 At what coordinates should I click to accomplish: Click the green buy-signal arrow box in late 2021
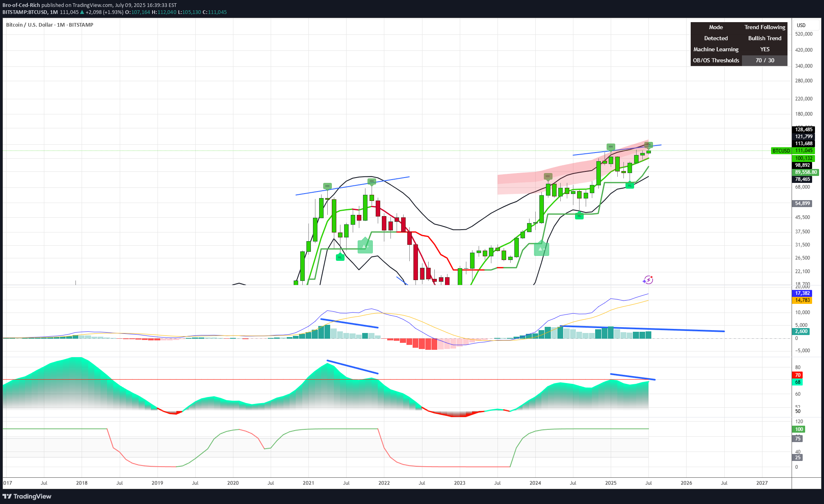[365, 246]
